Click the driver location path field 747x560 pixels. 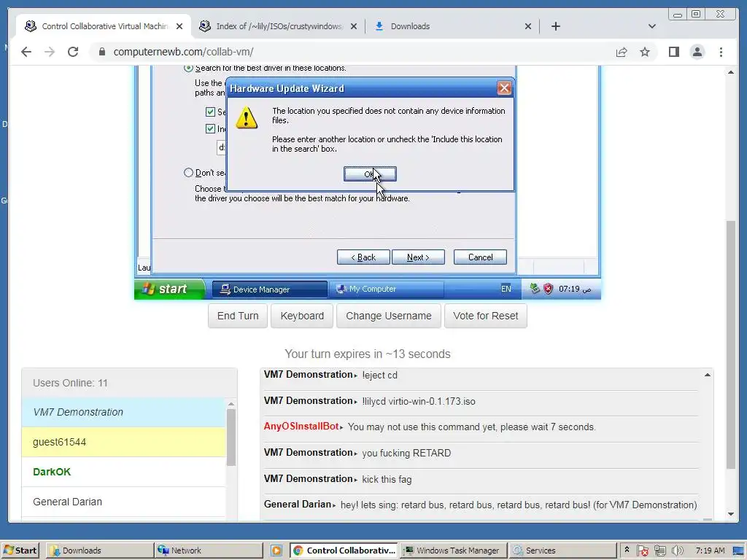click(221, 147)
